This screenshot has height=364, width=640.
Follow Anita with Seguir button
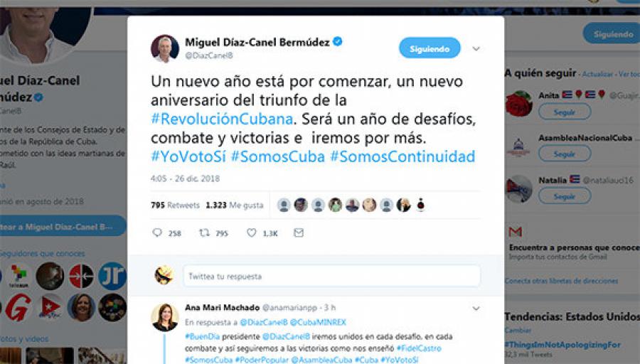[565, 112]
